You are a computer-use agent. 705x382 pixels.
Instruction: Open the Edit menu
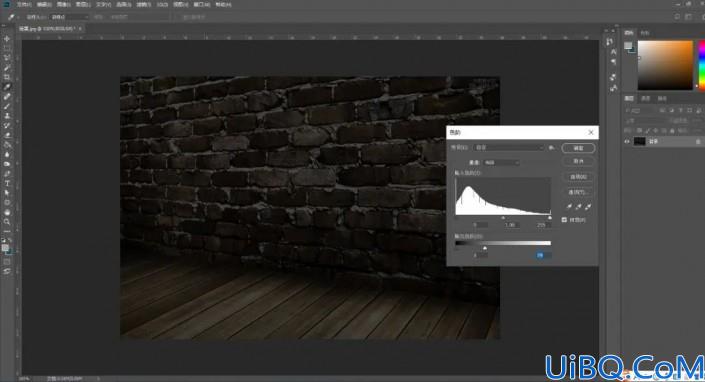click(44, 4)
